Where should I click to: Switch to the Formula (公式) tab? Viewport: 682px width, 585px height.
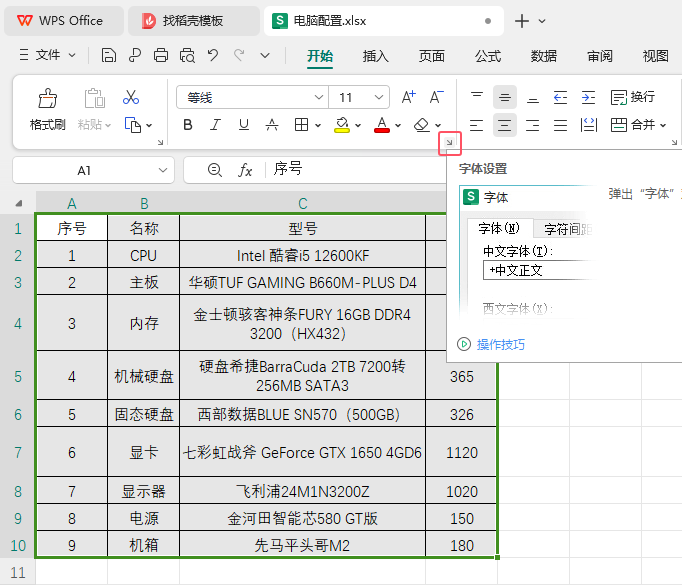pos(488,56)
